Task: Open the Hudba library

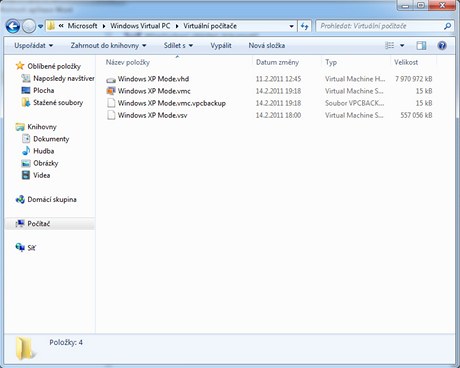Action: pos(43,151)
